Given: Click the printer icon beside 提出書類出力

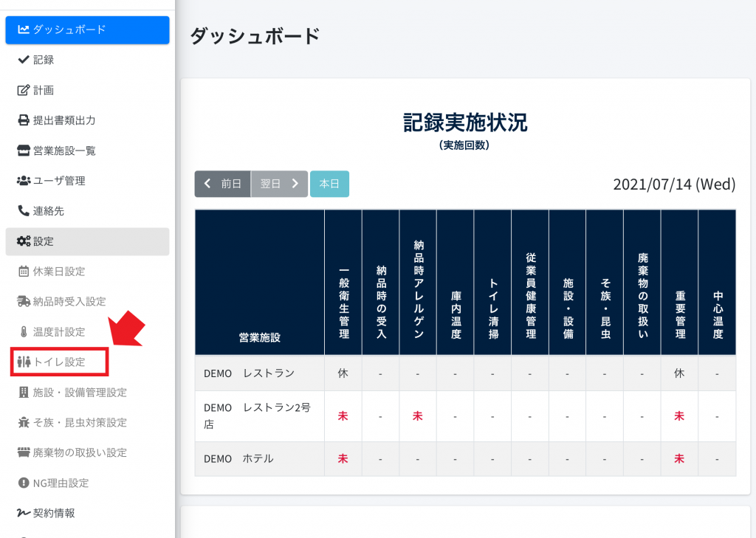Looking at the screenshot, I should coord(23,120).
